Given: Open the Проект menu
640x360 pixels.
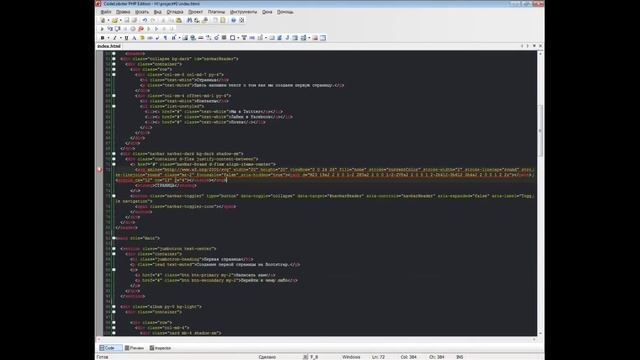Looking at the screenshot, I should point(196,12).
